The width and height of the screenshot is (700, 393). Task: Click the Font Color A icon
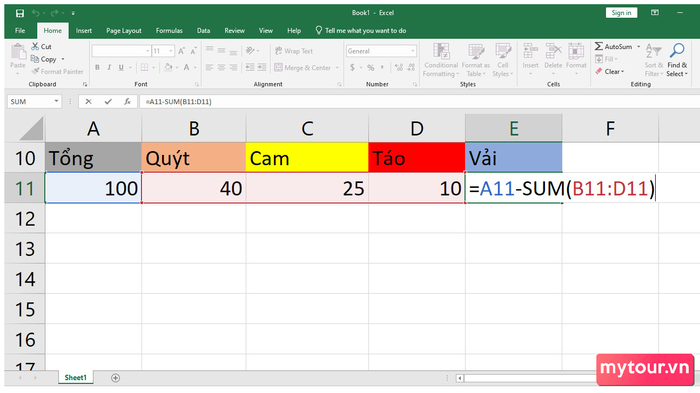(187, 67)
